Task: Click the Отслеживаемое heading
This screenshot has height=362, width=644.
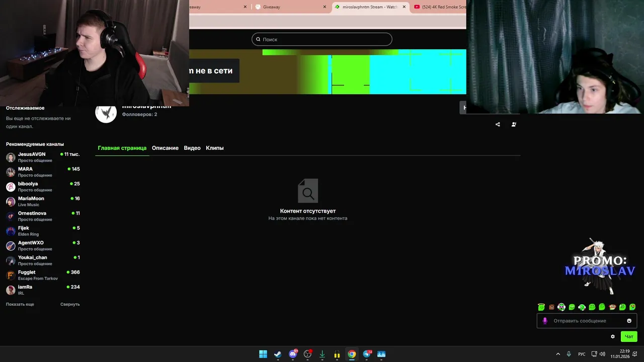Action: (25, 108)
